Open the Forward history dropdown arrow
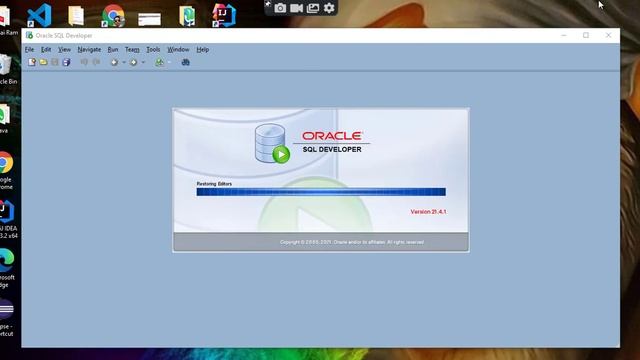This screenshot has width=640, height=360. coord(143,62)
